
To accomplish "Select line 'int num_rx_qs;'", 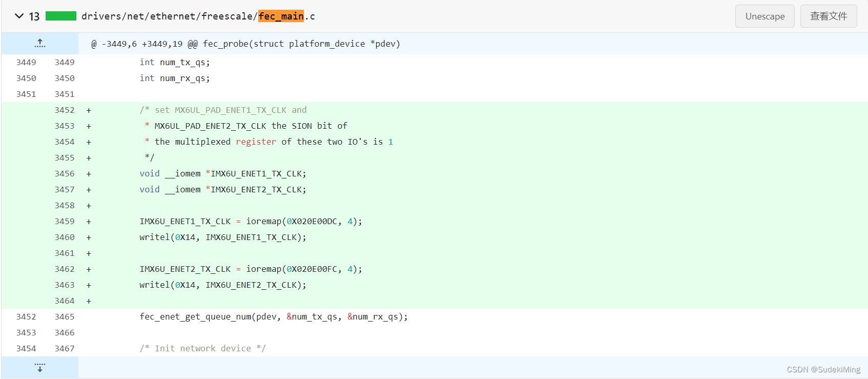I will click(175, 78).
